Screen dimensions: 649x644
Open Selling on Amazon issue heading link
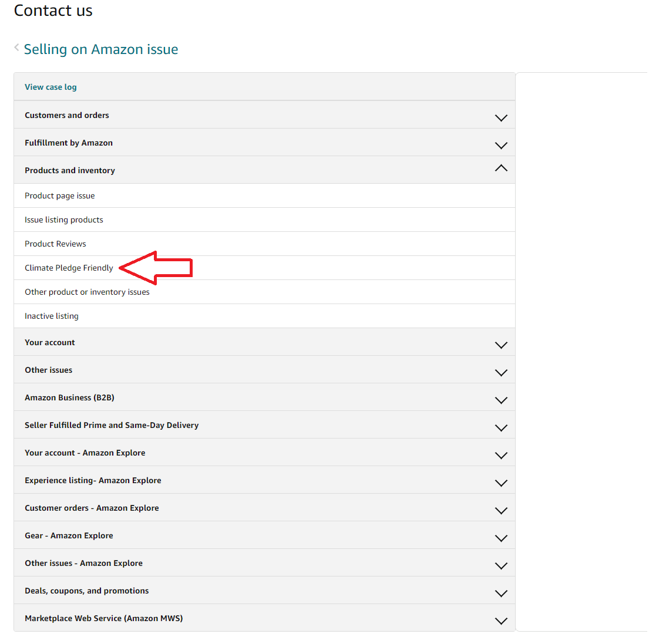(101, 49)
